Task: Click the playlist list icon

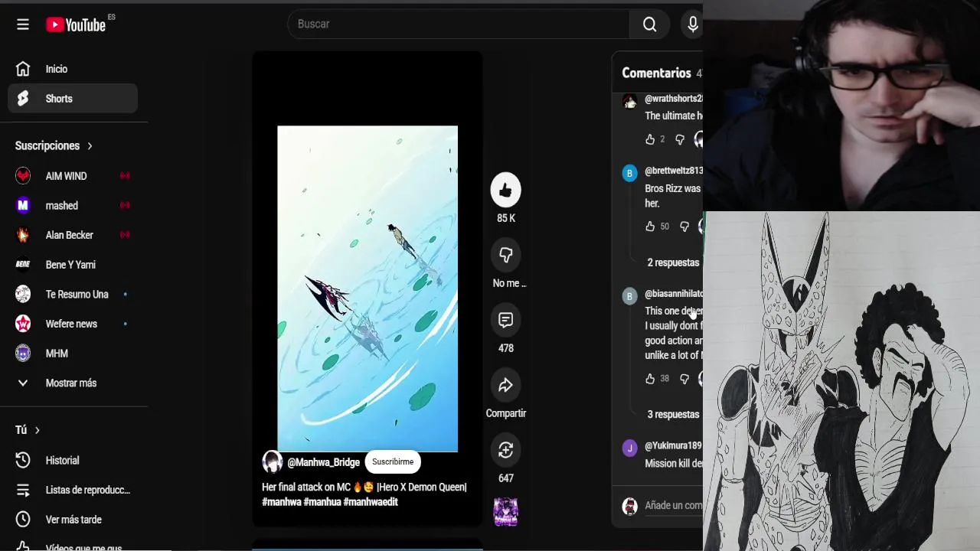Action: (x=23, y=490)
